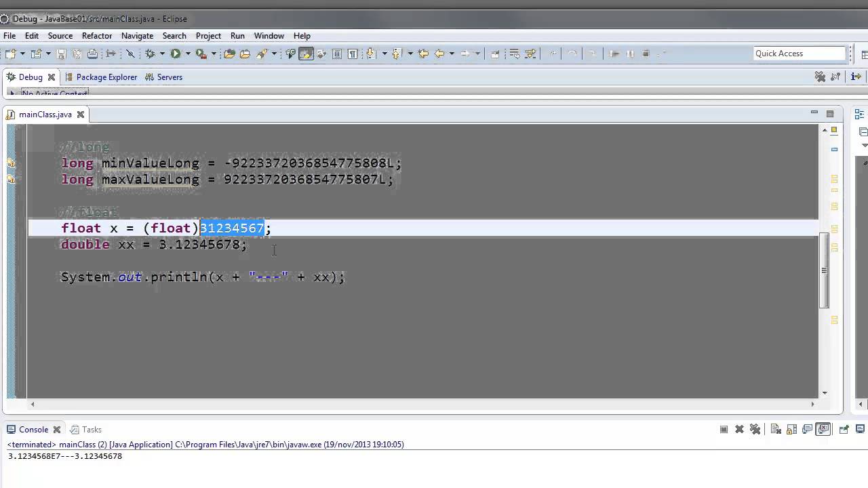Click the Clear Console icon
This screenshot has width=868, height=488.
click(x=776, y=429)
